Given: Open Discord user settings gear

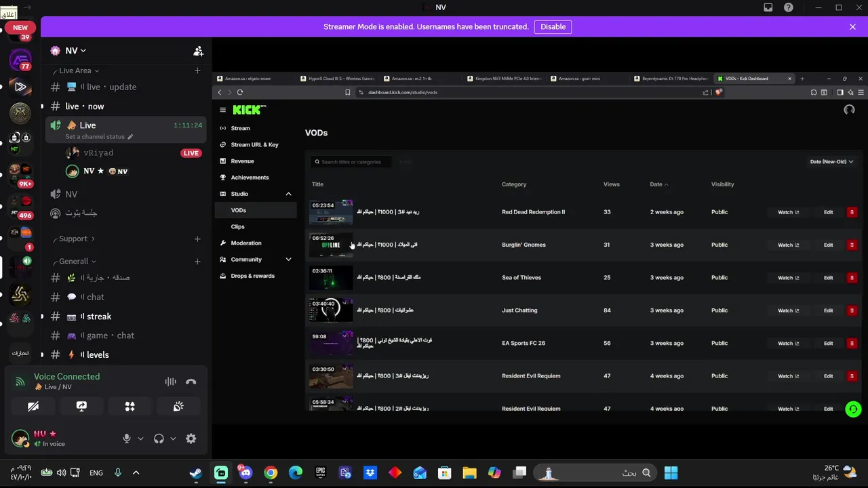Looking at the screenshot, I should click(x=191, y=439).
